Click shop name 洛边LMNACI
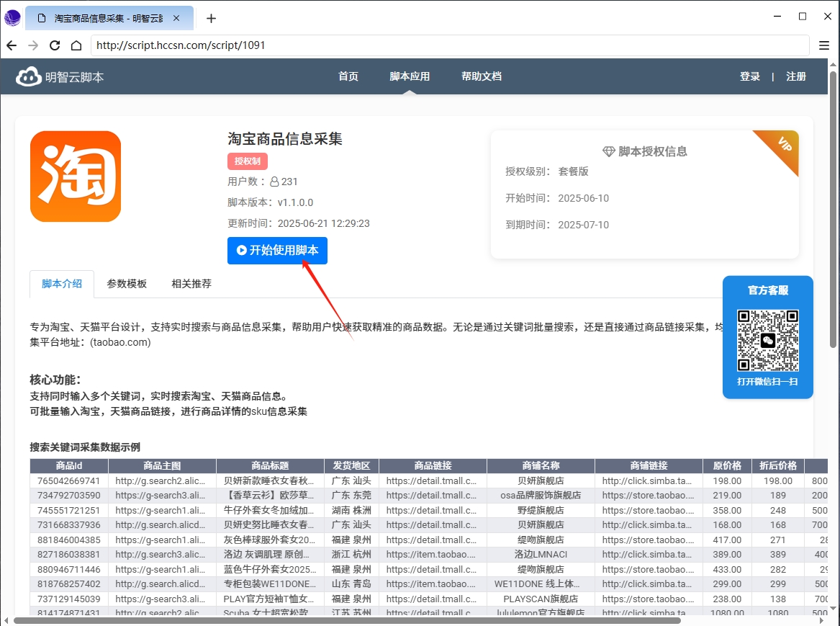 (541, 554)
